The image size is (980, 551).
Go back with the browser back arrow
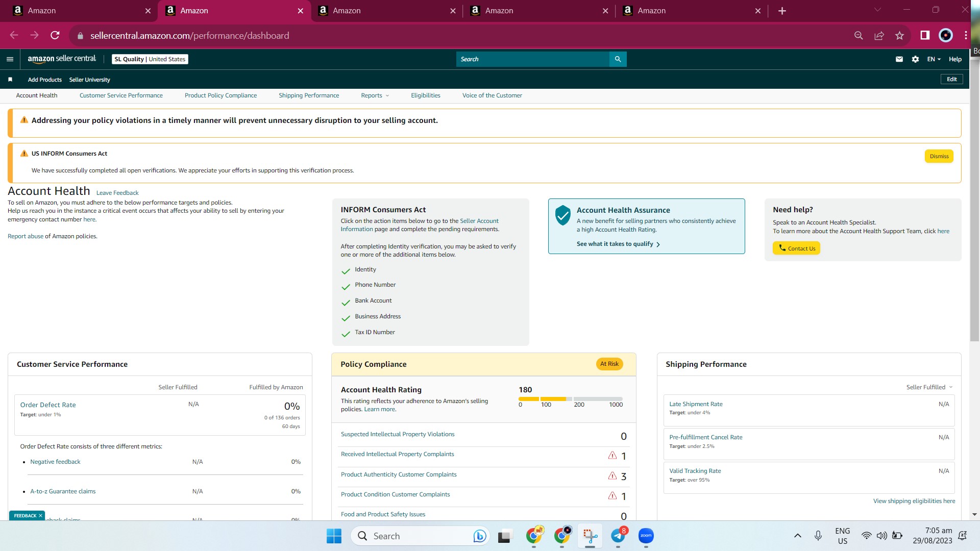tap(14, 35)
